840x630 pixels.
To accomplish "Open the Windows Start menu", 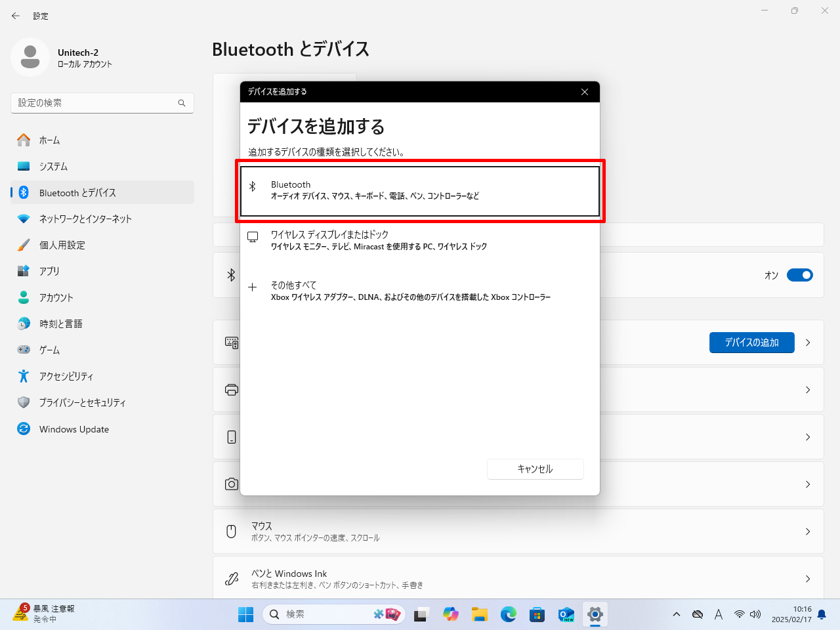I will [246, 614].
